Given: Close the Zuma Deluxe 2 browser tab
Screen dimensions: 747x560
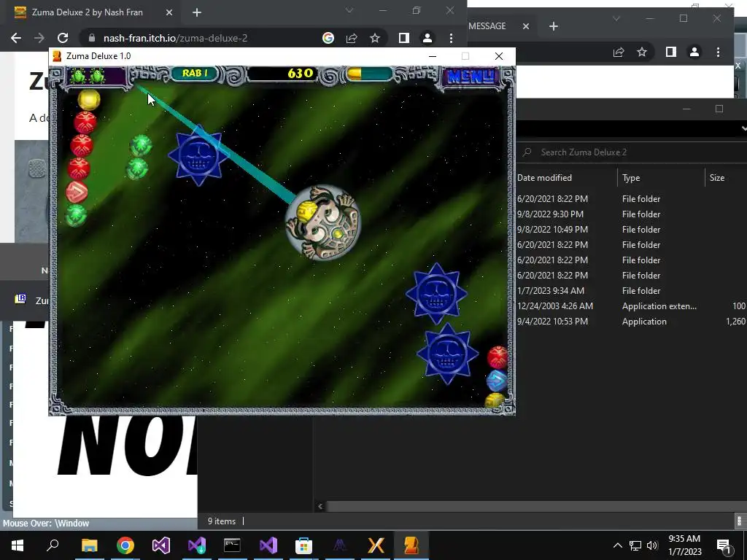Looking at the screenshot, I should point(169,12).
